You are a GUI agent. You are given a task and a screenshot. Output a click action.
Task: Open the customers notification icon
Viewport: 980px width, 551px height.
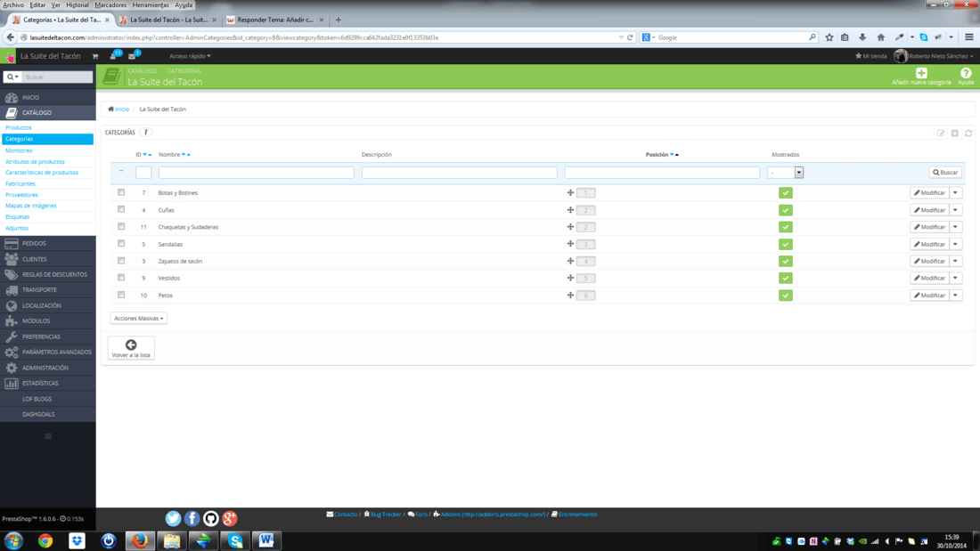coord(114,55)
